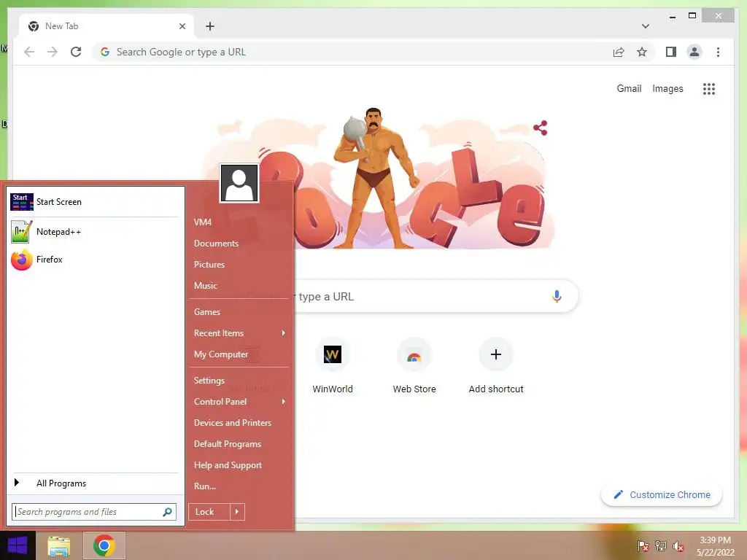Open shutdown options arrow beside Lock

[x=237, y=512]
